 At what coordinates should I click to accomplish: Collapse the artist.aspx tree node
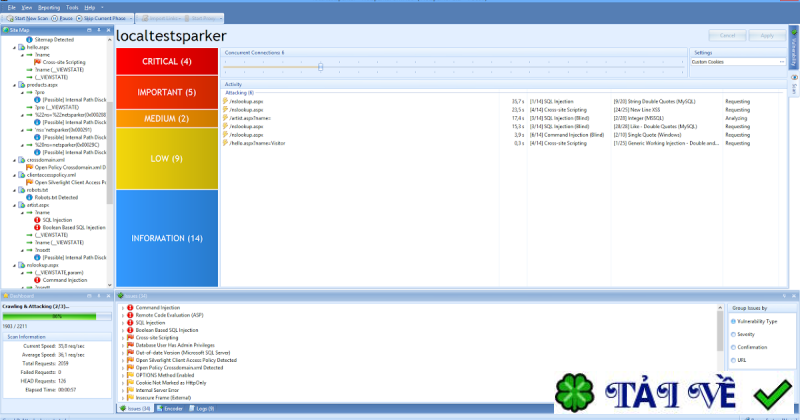[x=14, y=205]
